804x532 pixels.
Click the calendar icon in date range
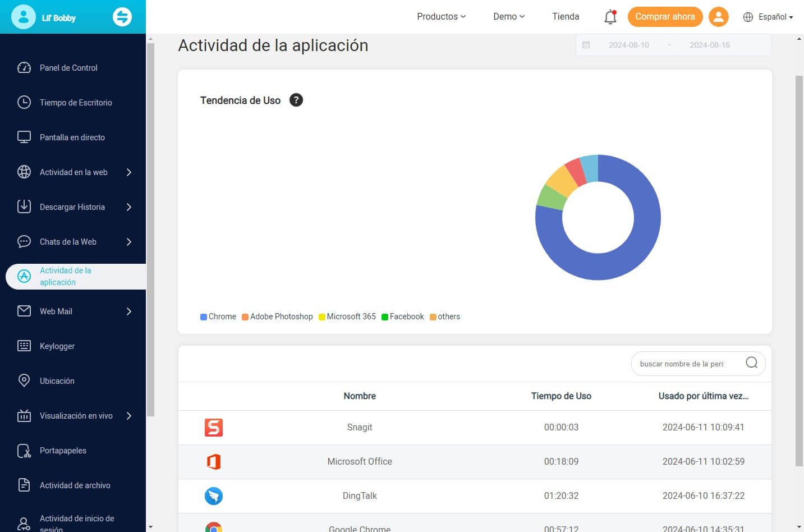586,45
